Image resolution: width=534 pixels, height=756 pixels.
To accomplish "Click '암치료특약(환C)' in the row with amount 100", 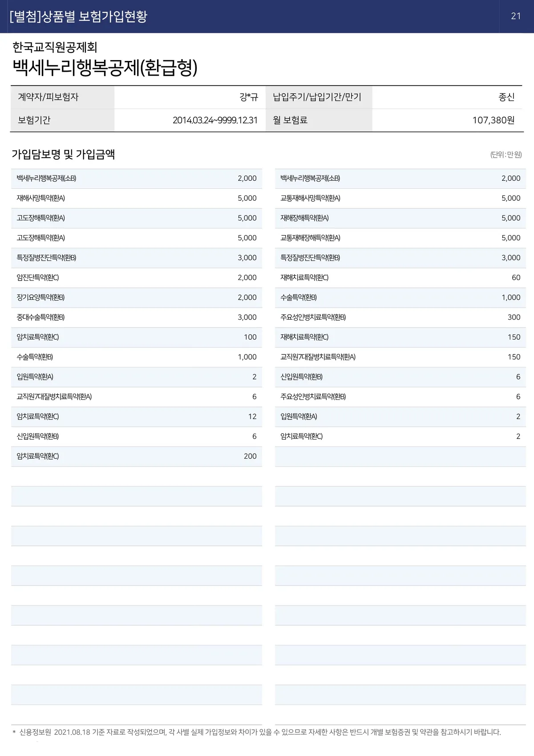I will tap(37, 337).
